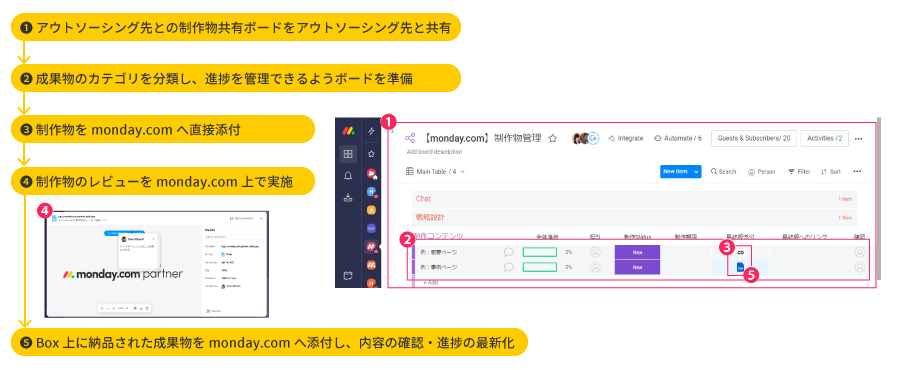Viewport: 900px width, 370px height.
Task: Click the Guests & Subscribers/ 20 button
Action: 754,138
